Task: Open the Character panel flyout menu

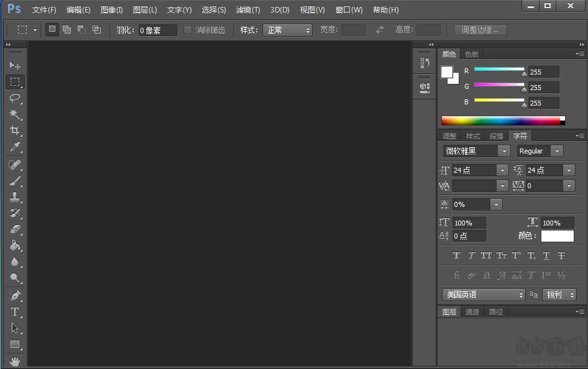Action: 580,135
